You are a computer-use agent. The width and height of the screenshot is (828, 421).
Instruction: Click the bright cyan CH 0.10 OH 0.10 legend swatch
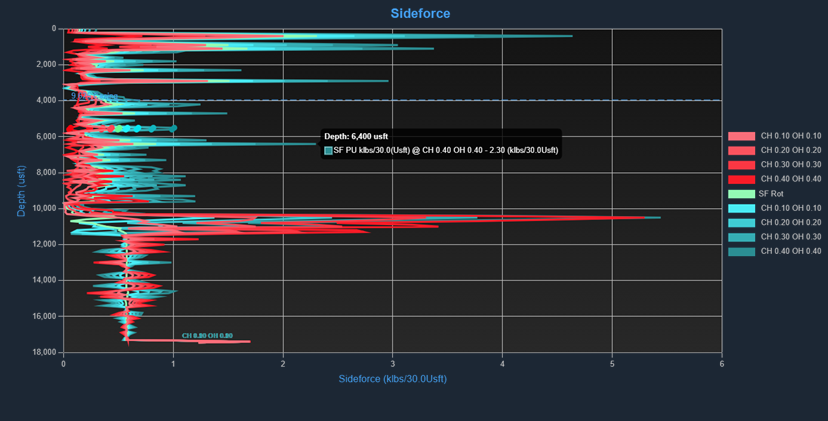click(x=741, y=208)
